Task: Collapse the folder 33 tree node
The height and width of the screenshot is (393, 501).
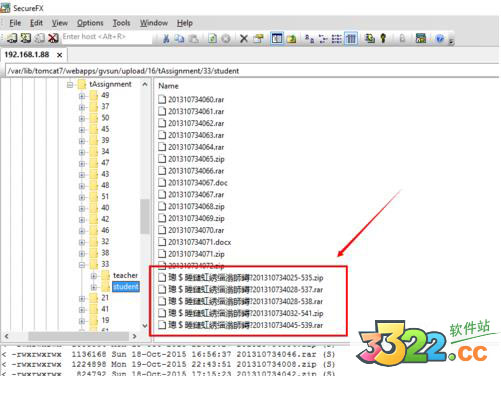Action: point(82,265)
